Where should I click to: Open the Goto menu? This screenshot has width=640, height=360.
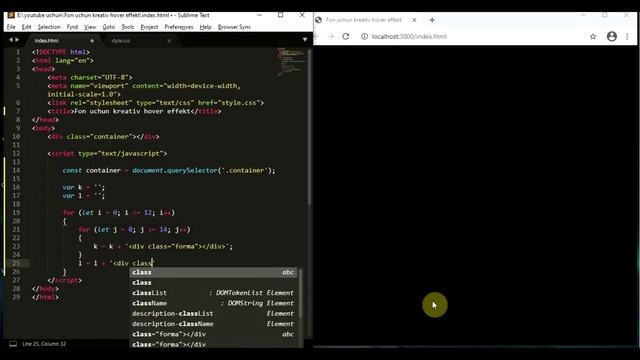109,27
